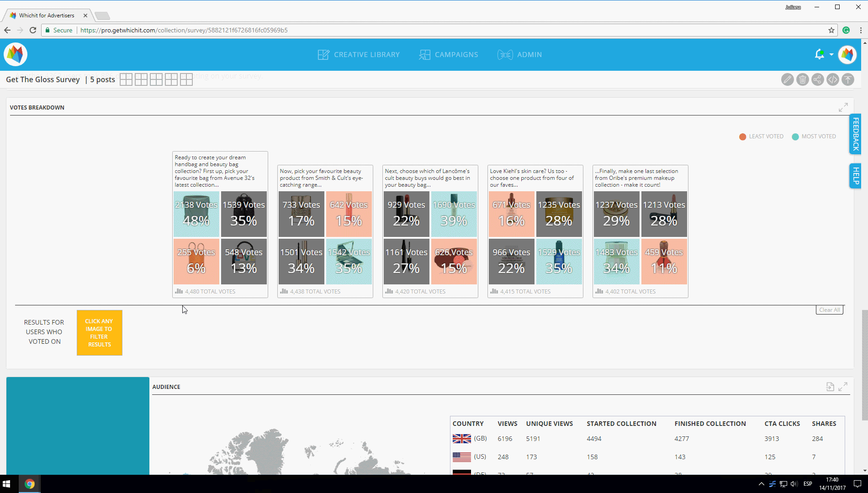Open the volume control in system tray
The height and width of the screenshot is (493, 868).
[x=794, y=484]
